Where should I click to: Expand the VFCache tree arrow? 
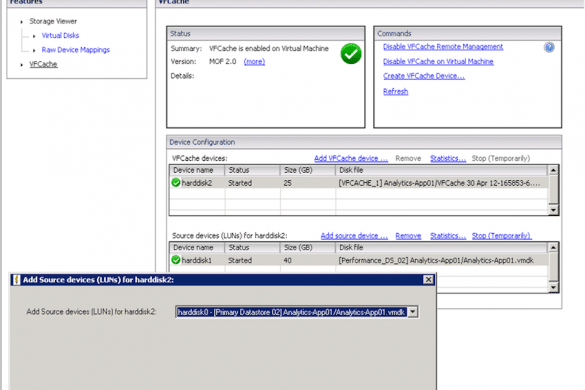(x=22, y=65)
